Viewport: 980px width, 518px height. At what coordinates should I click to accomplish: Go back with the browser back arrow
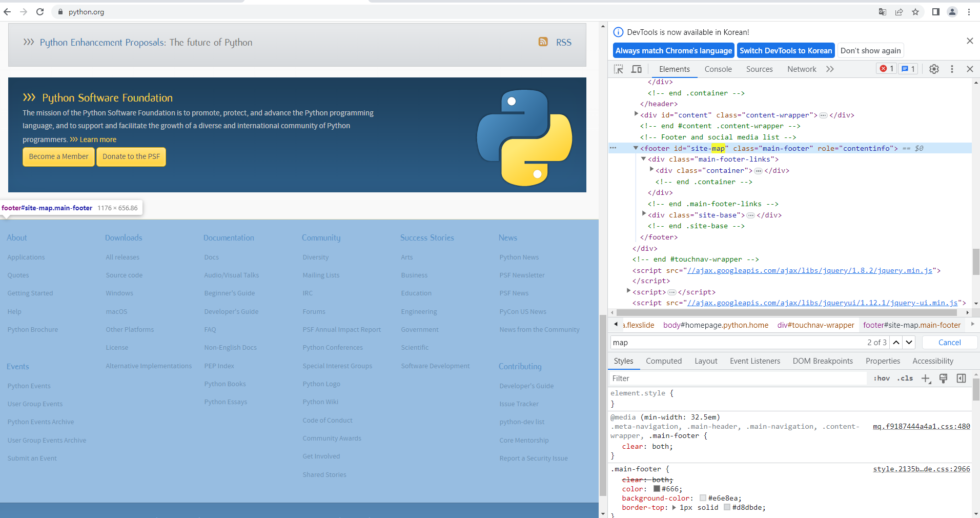[x=7, y=12]
